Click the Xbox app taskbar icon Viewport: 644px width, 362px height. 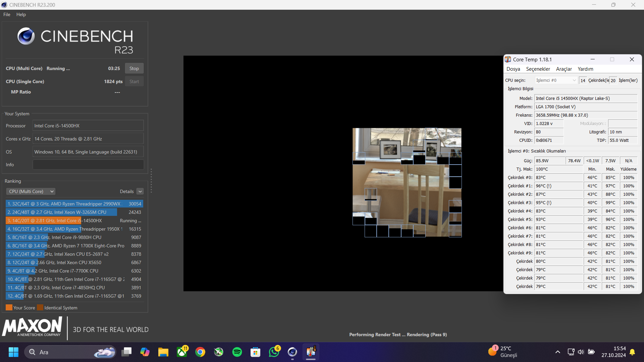(182, 352)
